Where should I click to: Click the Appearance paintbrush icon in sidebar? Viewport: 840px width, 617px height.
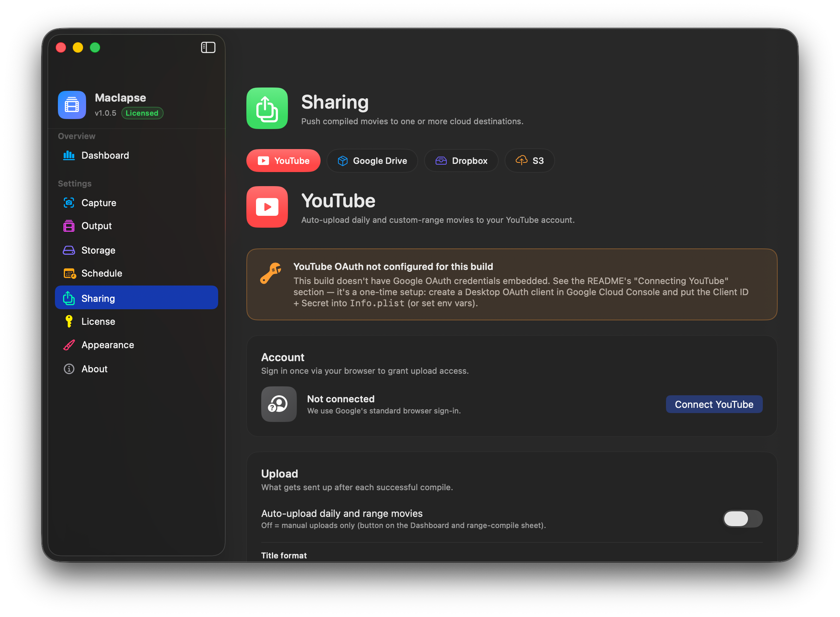coord(69,345)
